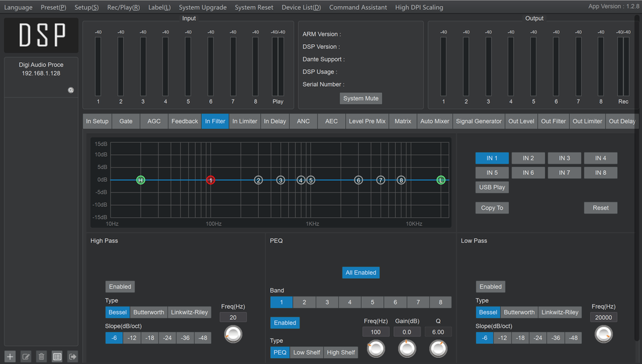Select the red band 1 EQ node
The width and height of the screenshot is (642, 364).
click(x=211, y=180)
